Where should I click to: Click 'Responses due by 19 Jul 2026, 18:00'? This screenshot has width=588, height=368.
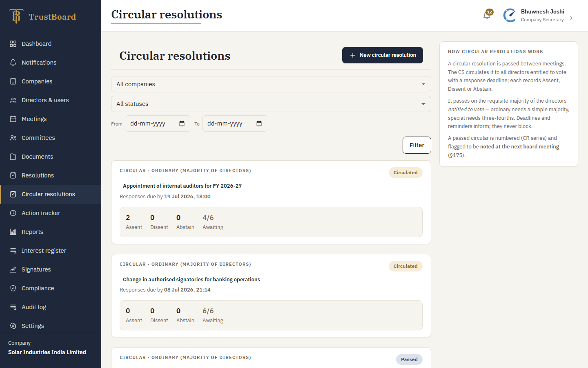coord(165,196)
